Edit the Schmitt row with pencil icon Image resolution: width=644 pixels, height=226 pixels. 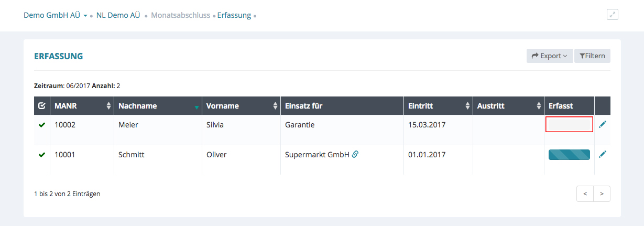[x=603, y=154]
